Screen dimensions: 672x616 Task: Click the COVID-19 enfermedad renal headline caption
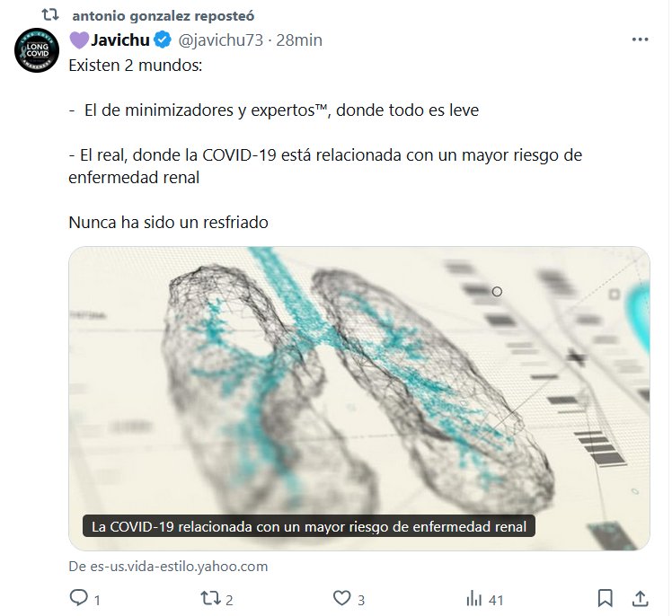point(308,526)
